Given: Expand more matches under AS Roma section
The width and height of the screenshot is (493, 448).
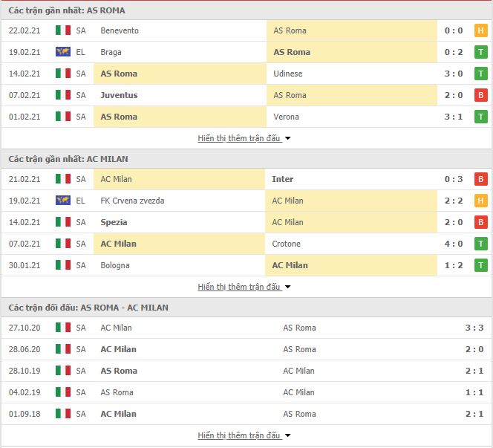Looking at the screenshot, I should (244, 138).
